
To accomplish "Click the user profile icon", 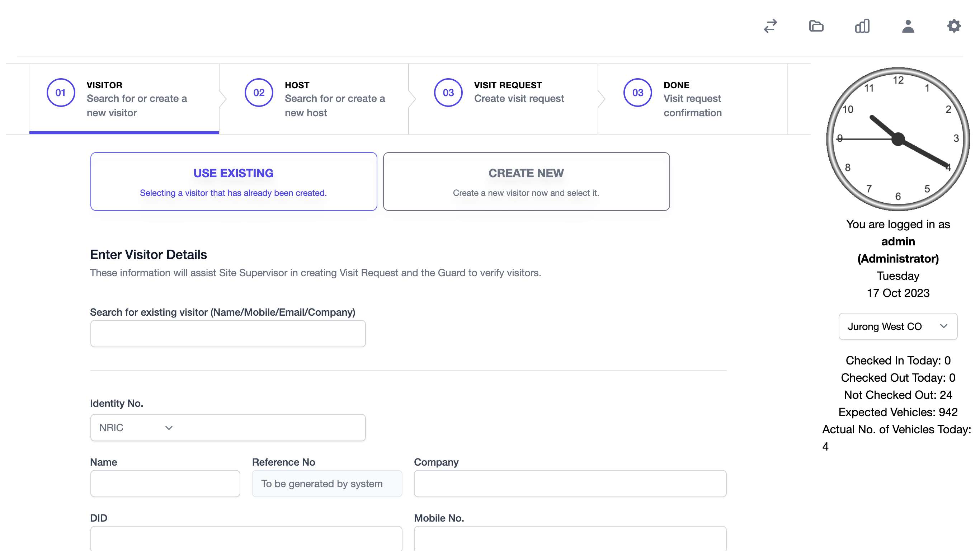I will 908,26.
